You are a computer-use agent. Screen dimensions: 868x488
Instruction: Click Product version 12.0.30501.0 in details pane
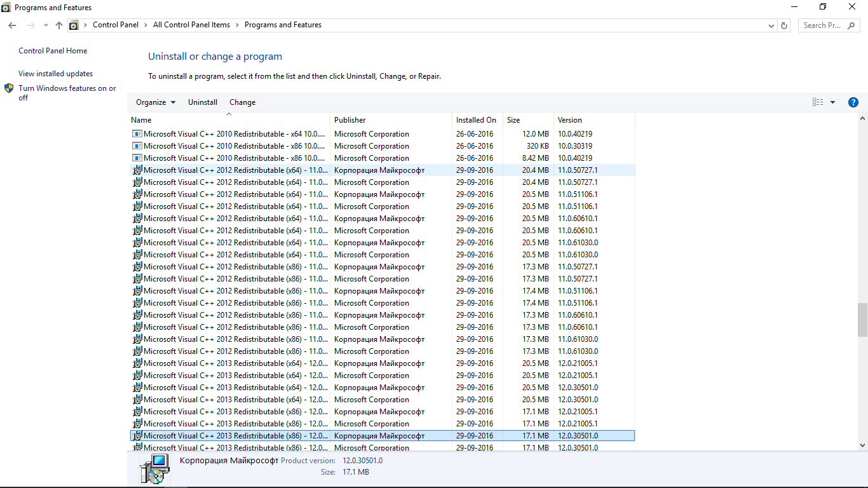(363, 461)
